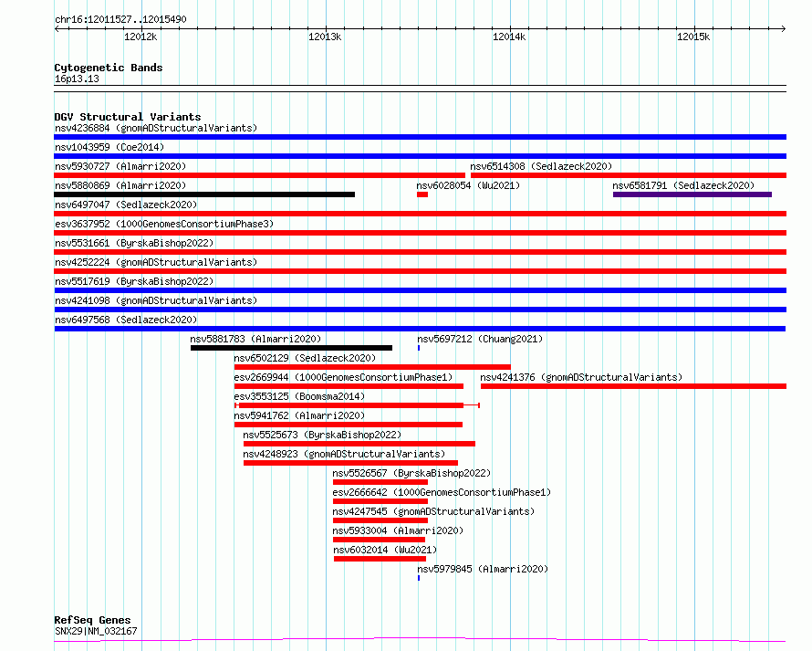Open nsv6502129 (Sedlazeck2020) entry
The image size is (812, 651).
pos(305,358)
